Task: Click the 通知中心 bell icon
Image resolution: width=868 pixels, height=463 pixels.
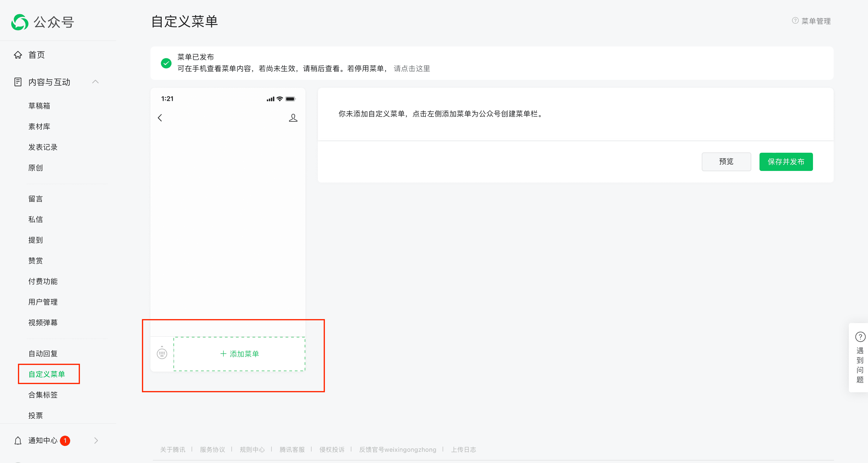Action: pos(18,441)
